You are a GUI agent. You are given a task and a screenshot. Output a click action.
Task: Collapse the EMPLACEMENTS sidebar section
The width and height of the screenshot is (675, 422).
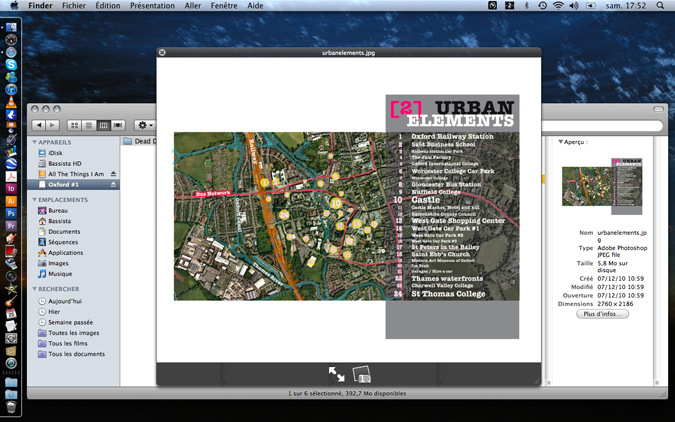pyautogui.click(x=34, y=199)
